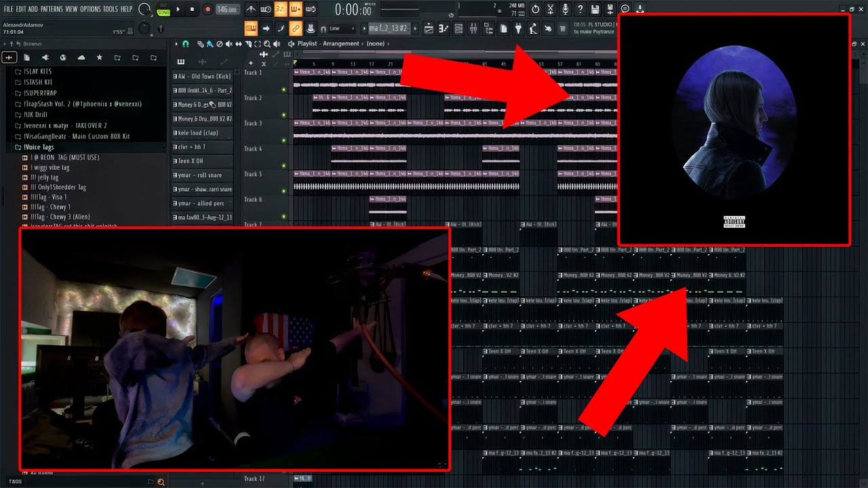The width and height of the screenshot is (868, 488).
Task: Open the (none) pattern picker in Playlist breadcrumb
Action: pos(375,43)
